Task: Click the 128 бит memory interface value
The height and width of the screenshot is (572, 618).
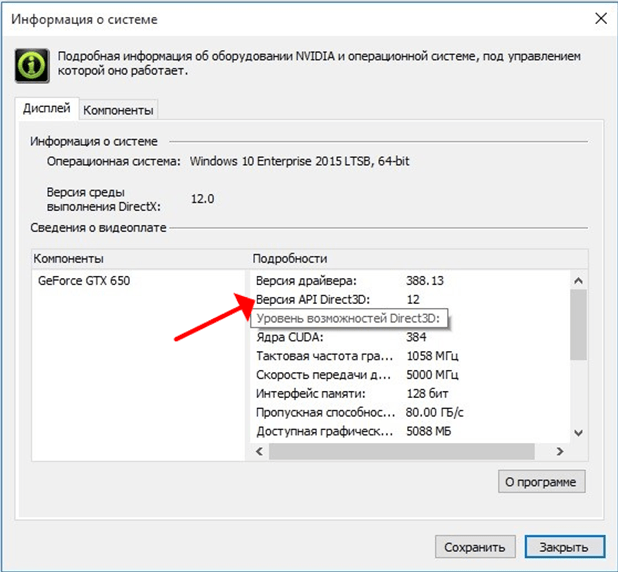Action: coord(427,393)
